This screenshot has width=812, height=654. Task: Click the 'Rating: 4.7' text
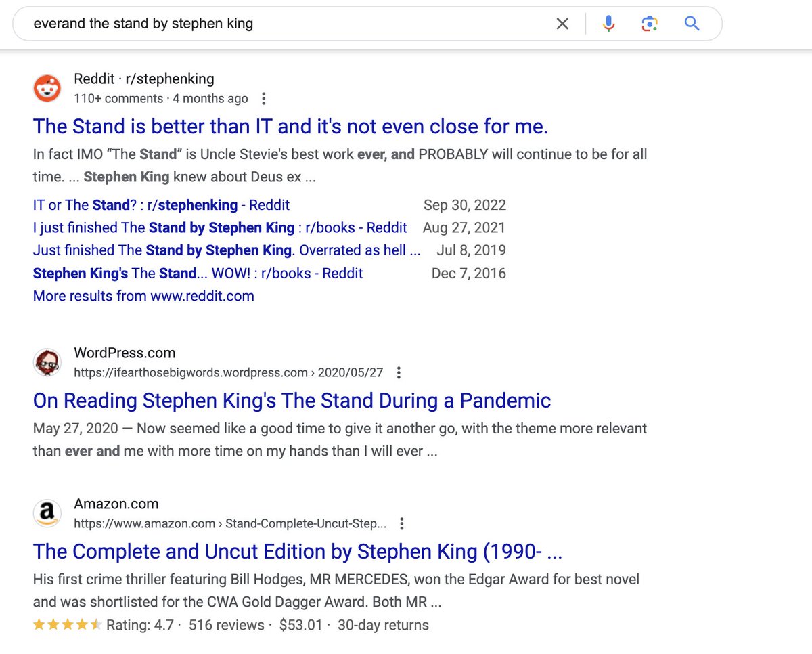[140, 625]
